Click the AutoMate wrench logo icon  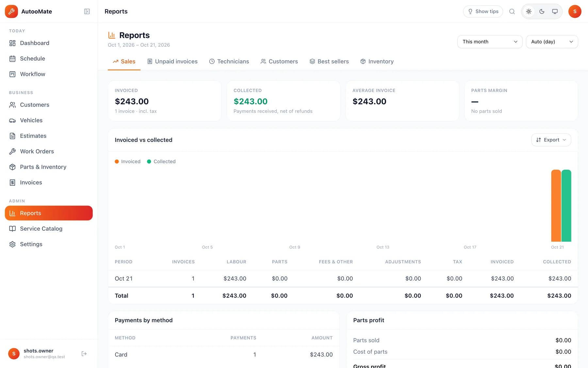click(11, 11)
